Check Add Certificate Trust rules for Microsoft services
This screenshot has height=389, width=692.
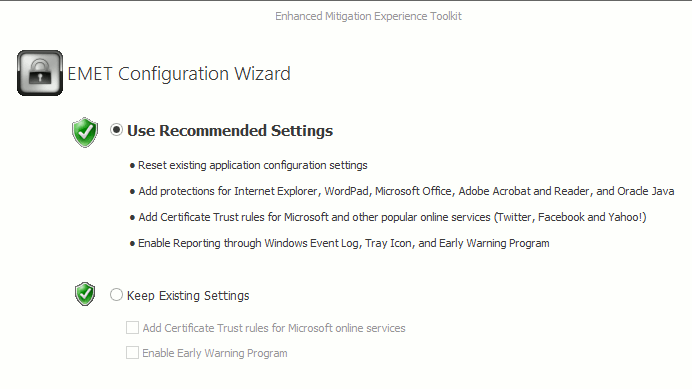[x=132, y=328]
